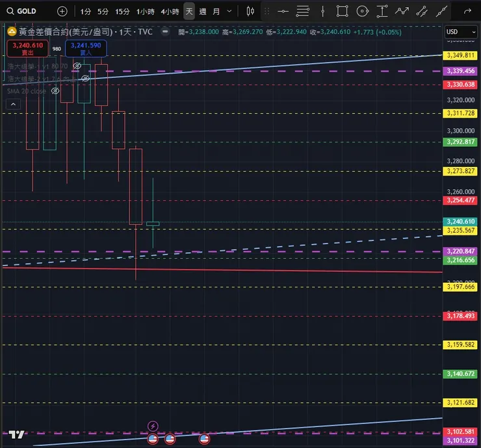Click the green 3,140.672 price label
Viewport: 481px width, 448px height.
click(460, 374)
